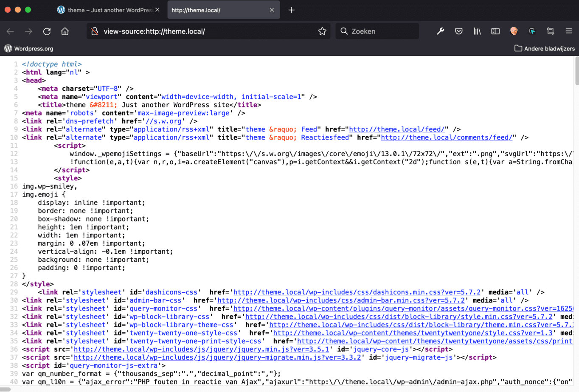Click the 'padding: 0 !important;' line
579x392 pixels.
[x=82, y=268]
